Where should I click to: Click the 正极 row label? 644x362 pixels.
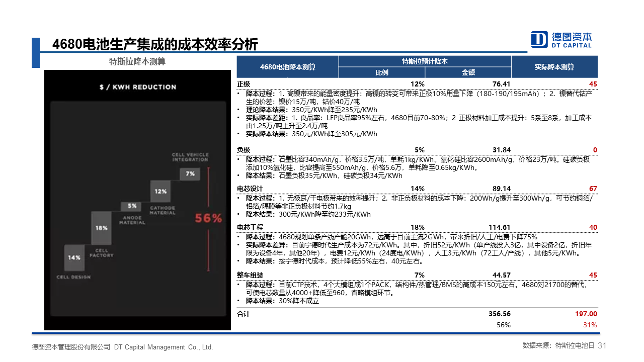[x=244, y=84]
